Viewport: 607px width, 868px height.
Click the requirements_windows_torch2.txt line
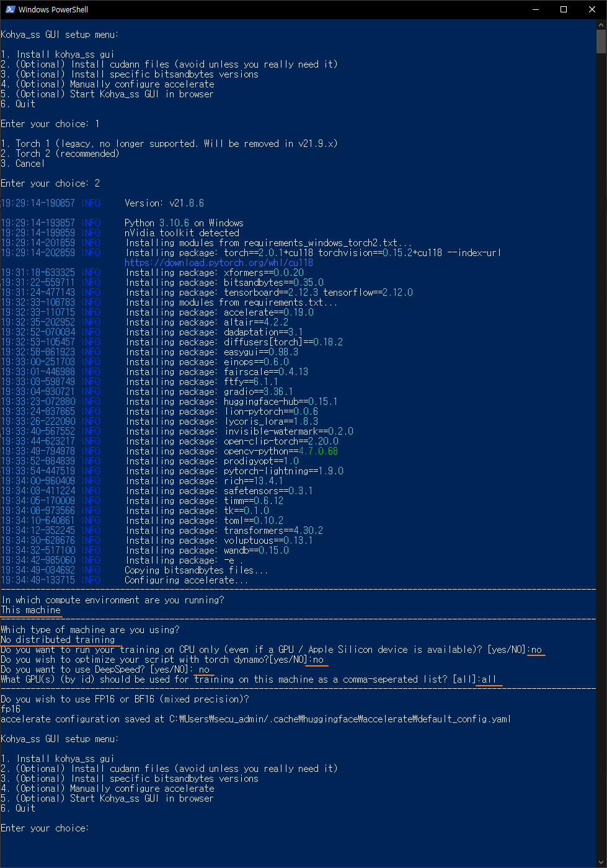point(268,243)
